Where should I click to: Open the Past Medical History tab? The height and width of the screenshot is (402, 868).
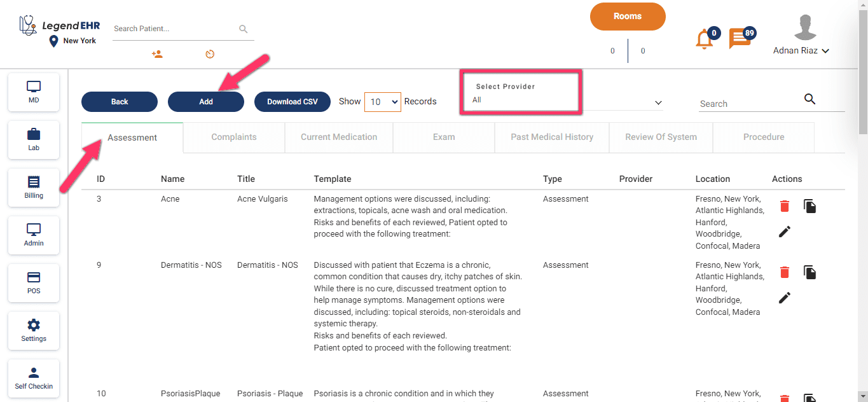[551, 137]
